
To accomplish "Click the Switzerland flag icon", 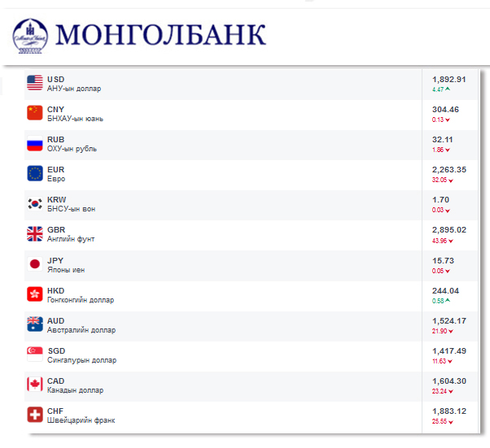I will [34, 415].
